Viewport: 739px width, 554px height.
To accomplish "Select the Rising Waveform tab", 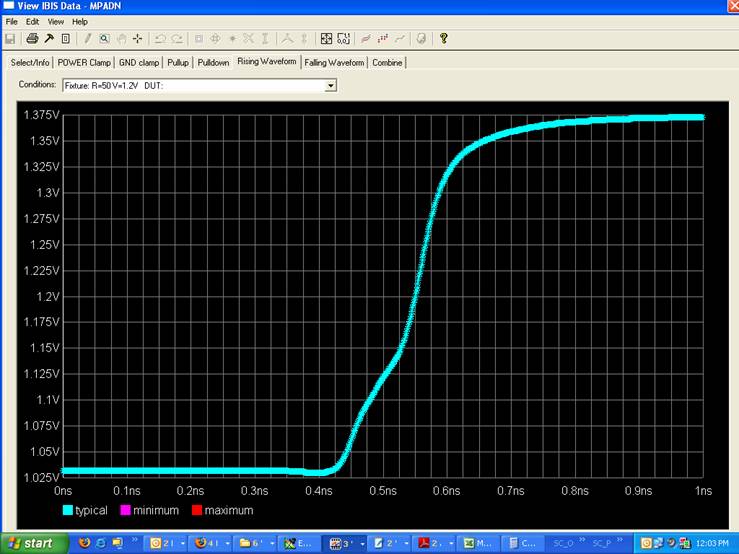I will [267, 61].
